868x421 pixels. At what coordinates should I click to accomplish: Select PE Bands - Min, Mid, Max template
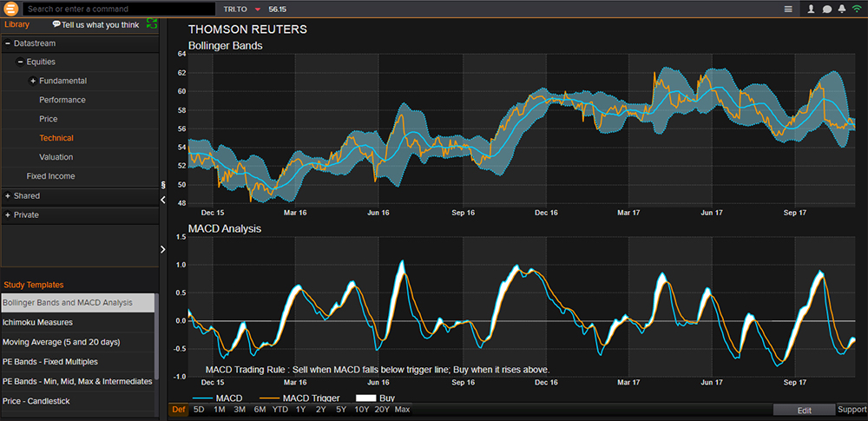(x=78, y=382)
